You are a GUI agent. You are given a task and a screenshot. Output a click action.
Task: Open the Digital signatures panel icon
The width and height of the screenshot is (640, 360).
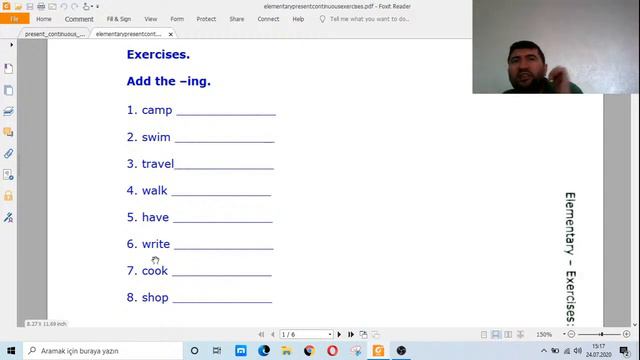[8, 218]
